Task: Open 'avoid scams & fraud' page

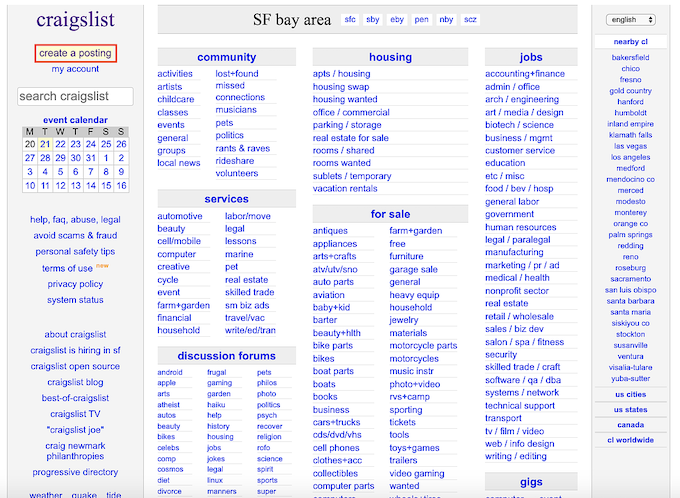Action: click(x=75, y=235)
